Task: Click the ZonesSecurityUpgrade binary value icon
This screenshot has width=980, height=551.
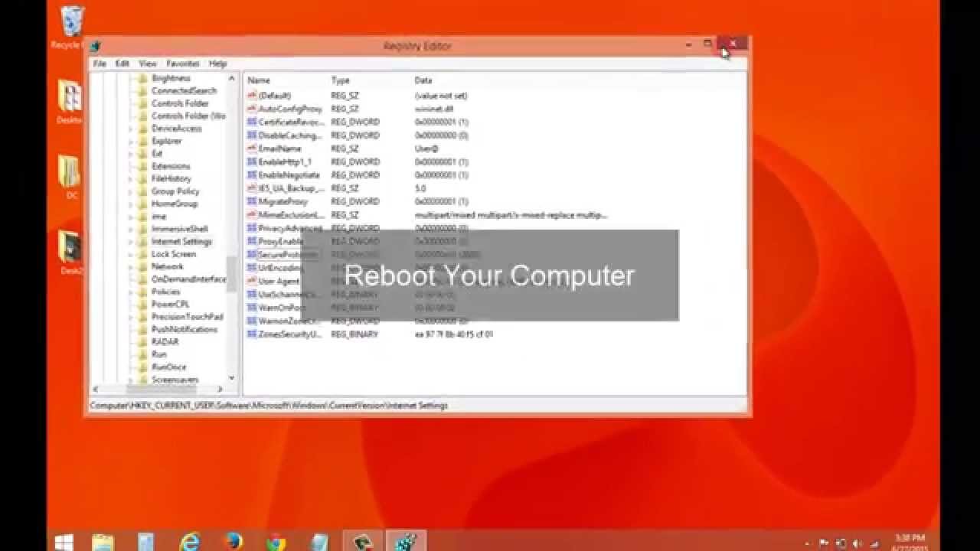Action: (252, 334)
